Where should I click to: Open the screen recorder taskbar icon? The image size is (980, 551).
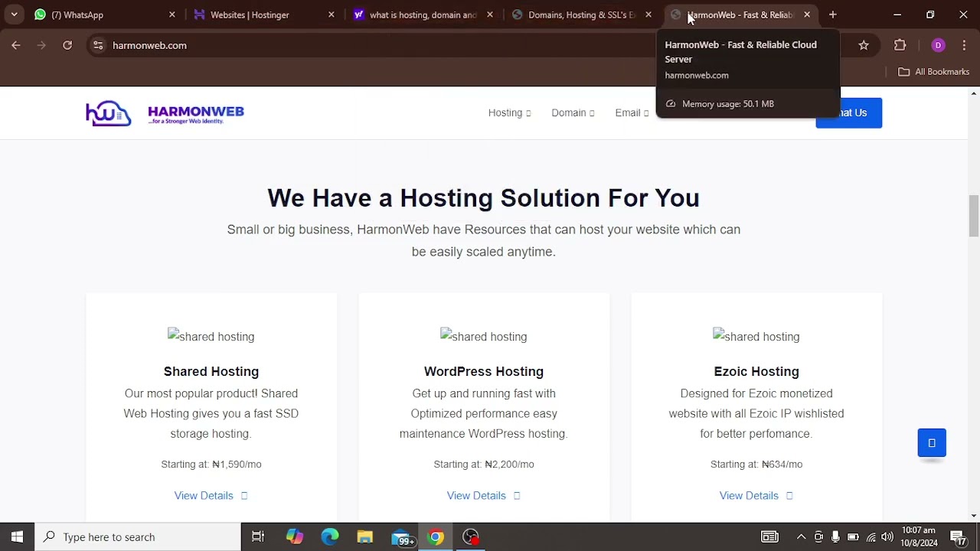coord(471,536)
